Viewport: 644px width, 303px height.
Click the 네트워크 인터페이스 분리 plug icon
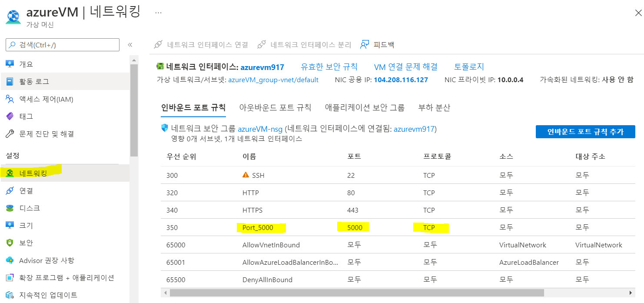coord(262,44)
